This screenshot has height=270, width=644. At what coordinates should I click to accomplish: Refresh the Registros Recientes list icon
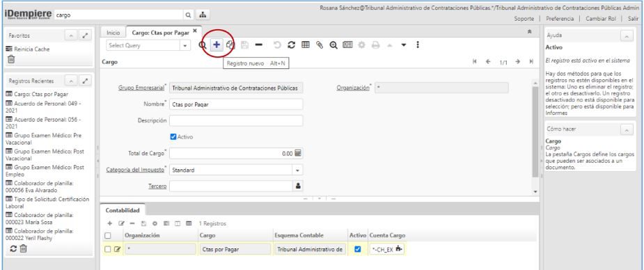[x=13, y=248]
